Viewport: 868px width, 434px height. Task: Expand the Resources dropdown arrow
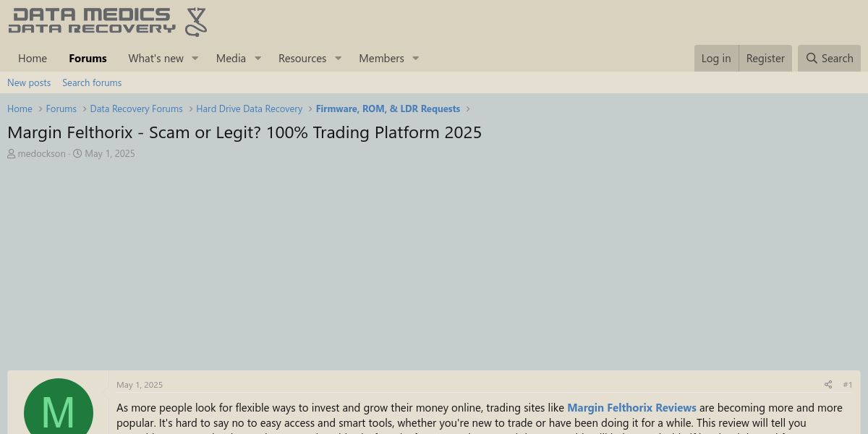[x=338, y=59]
